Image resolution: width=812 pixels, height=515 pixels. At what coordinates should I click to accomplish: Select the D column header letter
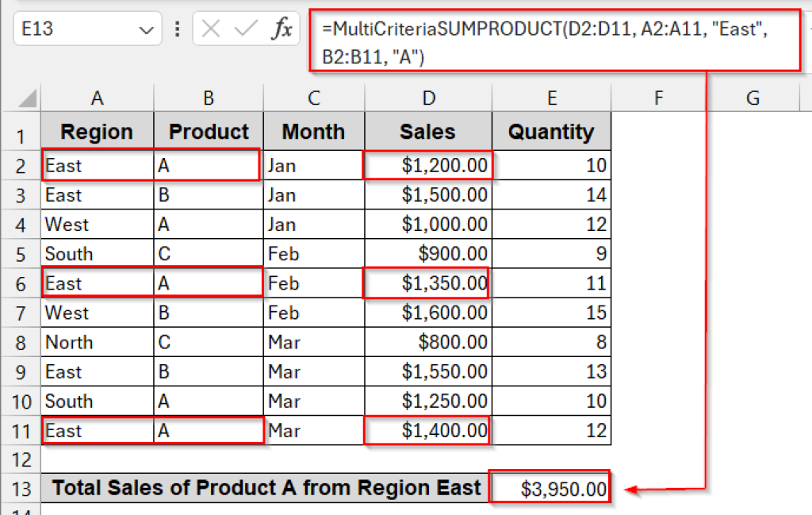pyautogui.click(x=428, y=97)
